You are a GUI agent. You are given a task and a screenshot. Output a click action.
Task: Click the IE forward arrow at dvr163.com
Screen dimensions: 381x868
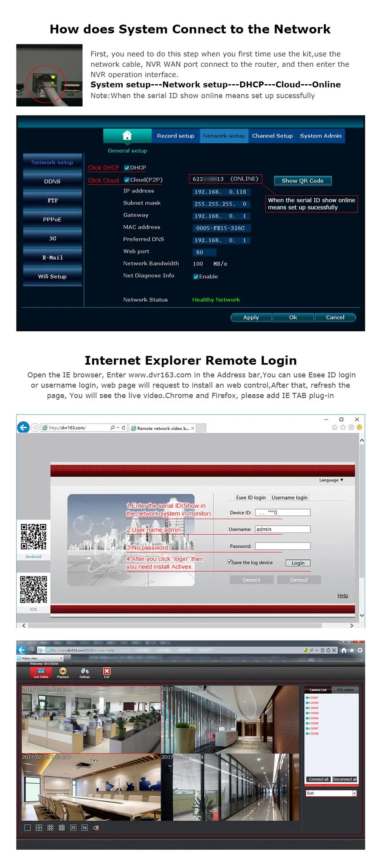[35, 428]
